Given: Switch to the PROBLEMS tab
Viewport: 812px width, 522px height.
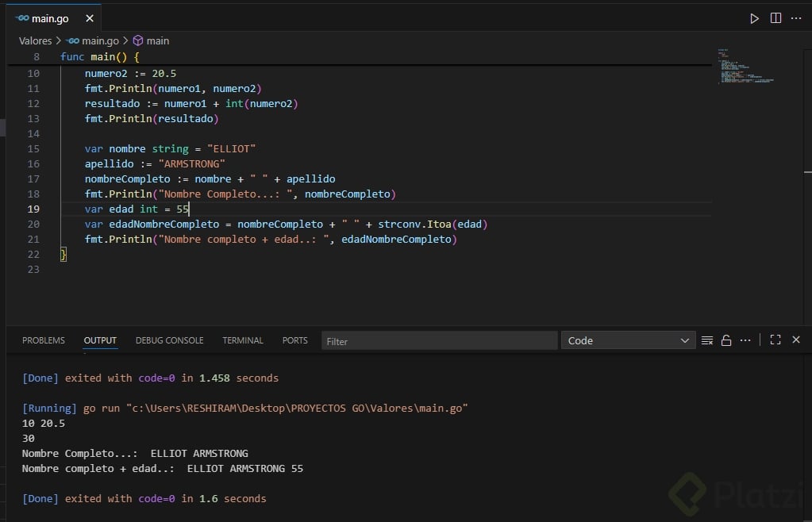Looking at the screenshot, I should (44, 340).
